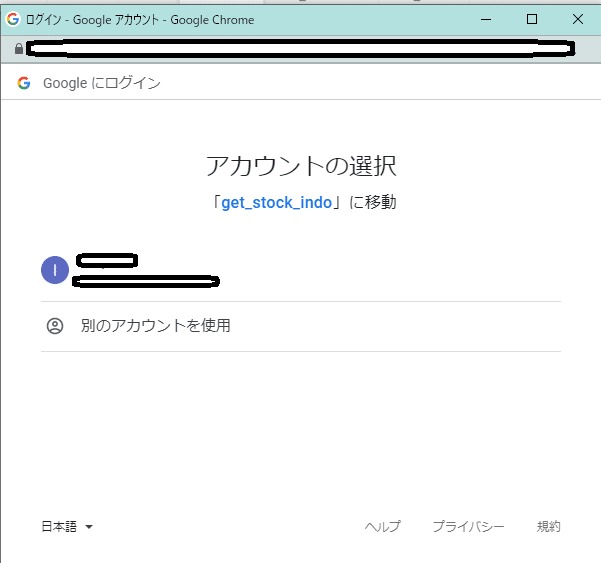Open the ヘルプ link
The width and height of the screenshot is (601, 563).
point(382,526)
